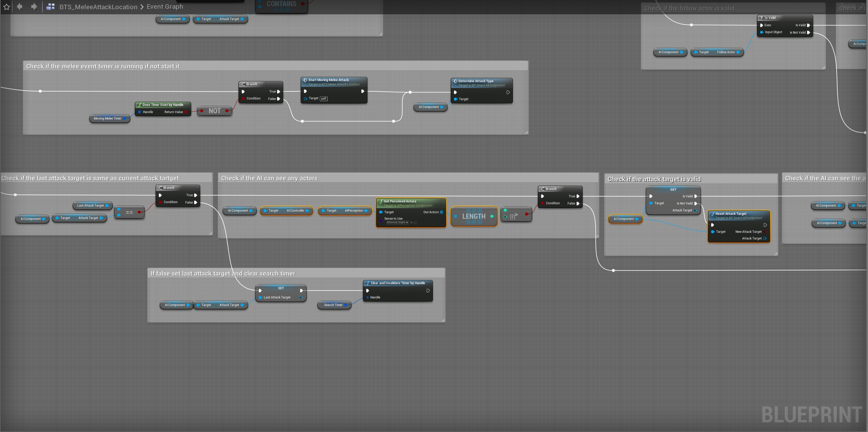The width and height of the screenshot is (868, 432).
Task: Click the blueprint grid icon beside BTS_MeleeAttackLocation
Action: pos(50,7)
